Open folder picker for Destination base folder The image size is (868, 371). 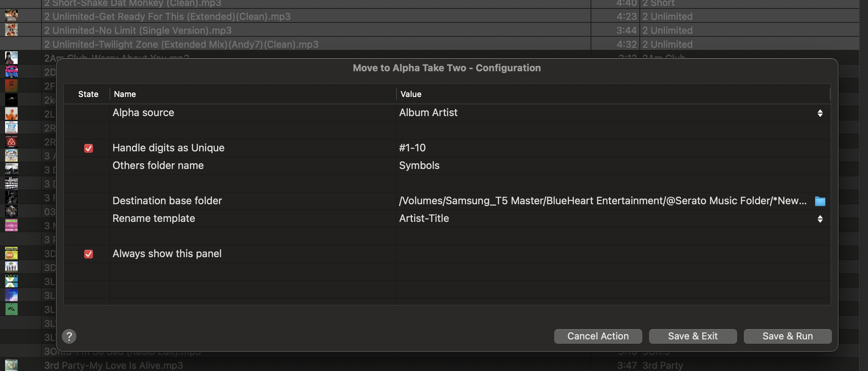pos(820,201)
